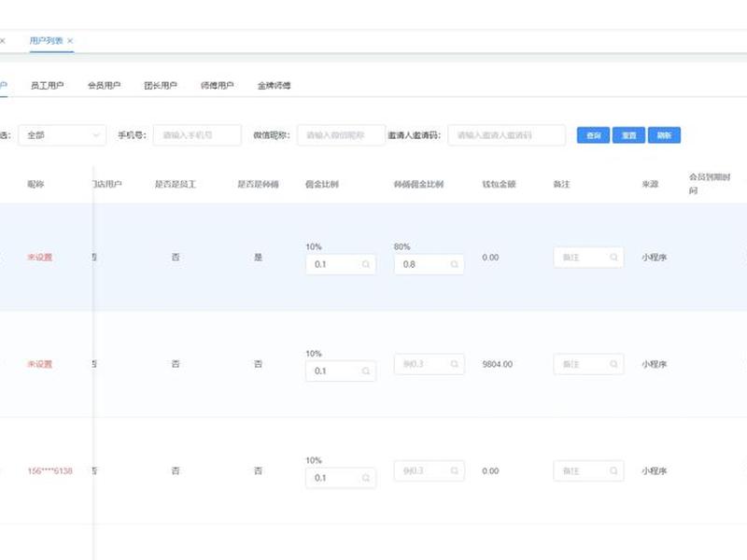Click the 微信昵称 input field
This screenshot has width=747, height=560.
341,135
